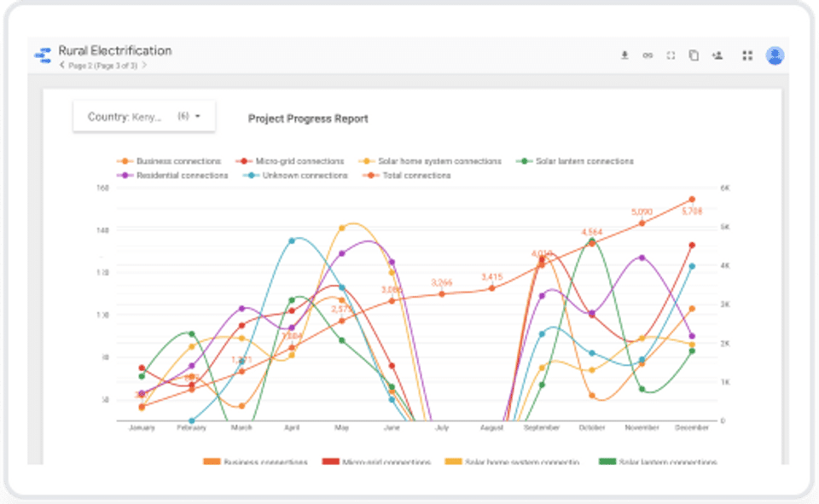The image size is (819, 504).
Task: Click the April axis label
Action: coord(292,428)
